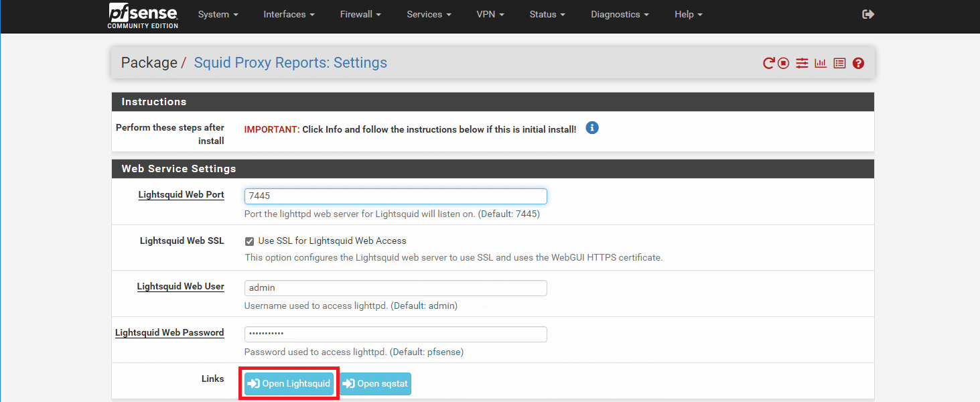Open the log entries list icon
Image resolution: width=980 pixels, height=402 pixels.
(x=839, y=64)
